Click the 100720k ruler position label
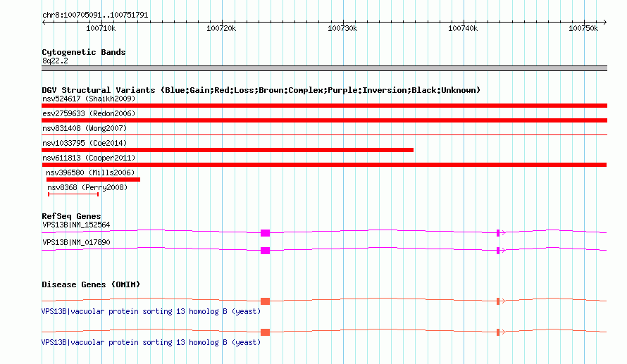This screenshot has height=364, width=627. [x=221, y=28]
